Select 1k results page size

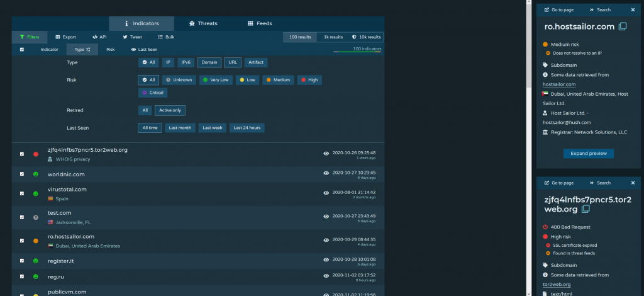click(333, 37)
